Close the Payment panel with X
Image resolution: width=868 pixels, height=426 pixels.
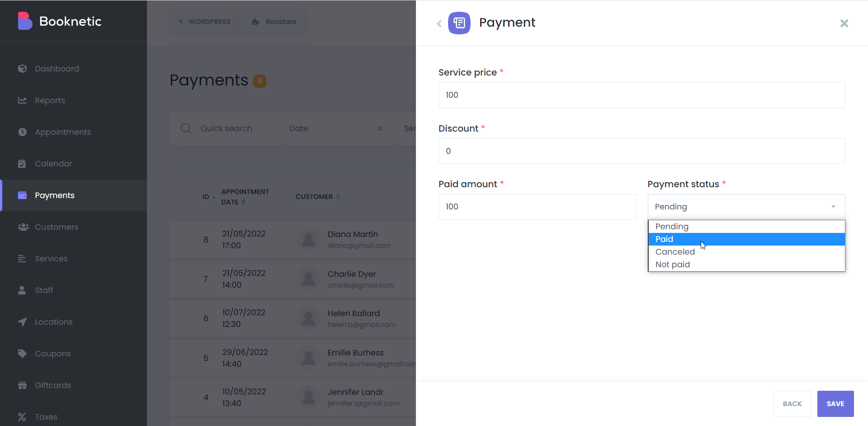pos(844,24)
